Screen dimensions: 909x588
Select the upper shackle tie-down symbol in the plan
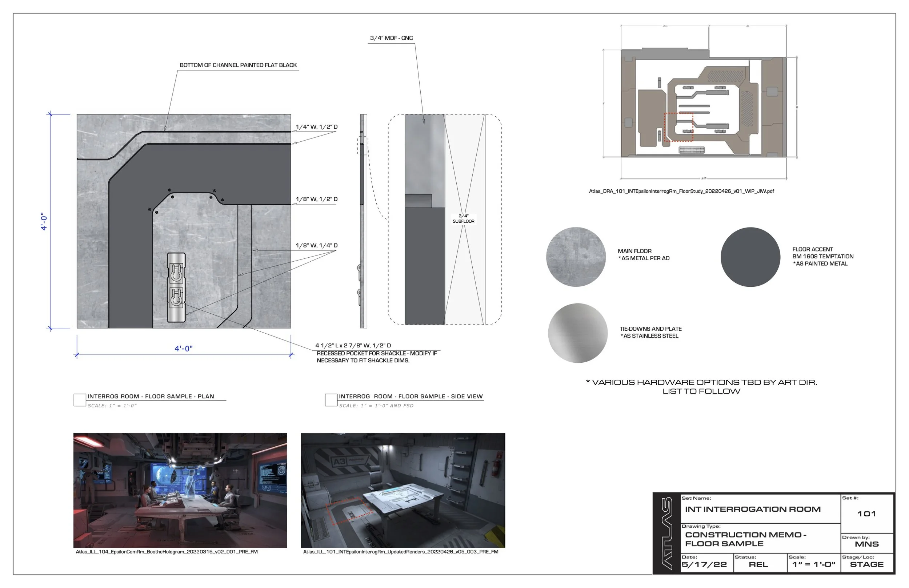click(x=176, y=273)
